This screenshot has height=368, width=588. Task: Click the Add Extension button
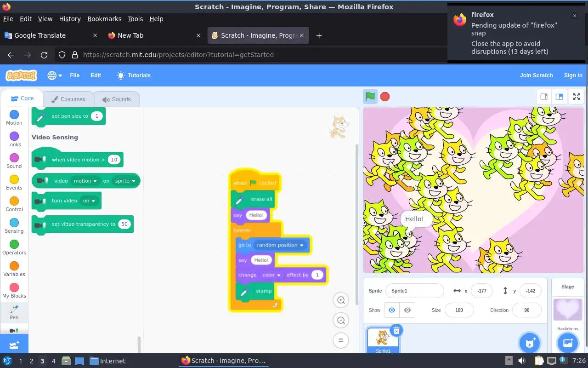click(x=14, y=344)
